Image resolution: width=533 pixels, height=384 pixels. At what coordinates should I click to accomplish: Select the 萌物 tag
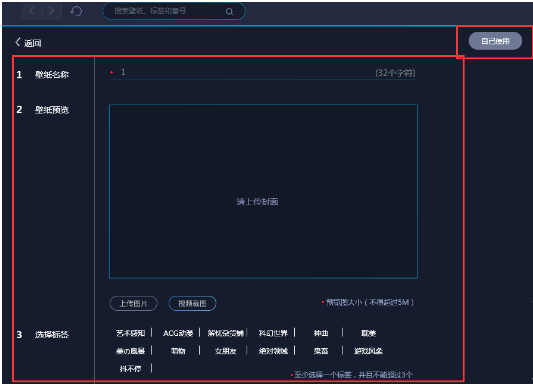[x=178, y=351]
